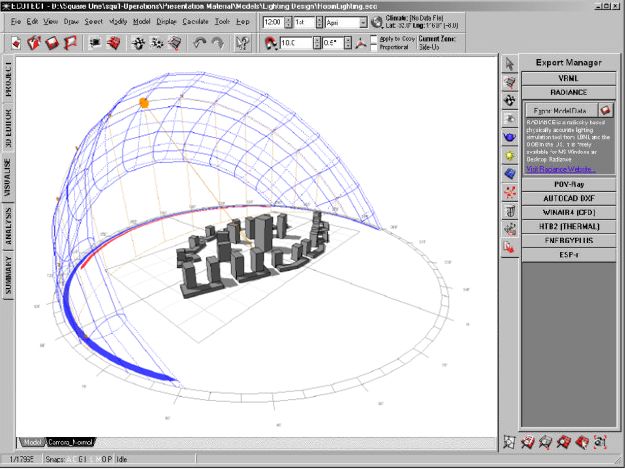This screenshot has height=469, width=625.
Task: Open the blue cube panel icon
Action: point(510,173)
